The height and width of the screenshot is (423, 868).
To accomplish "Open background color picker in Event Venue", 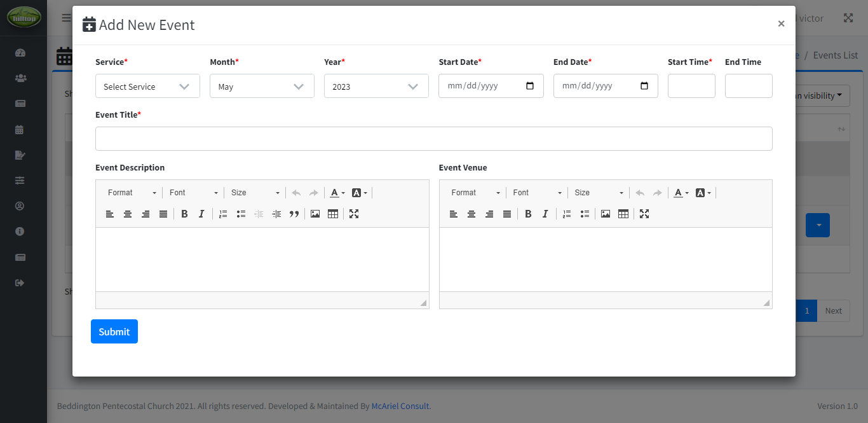I will (x=703, y=193).
